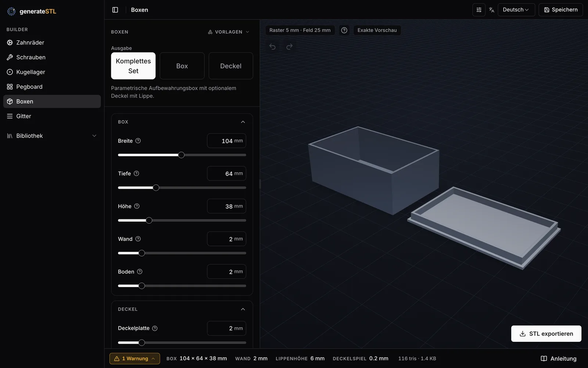Click status bar WAND 2 mm entry
The width and height of the screenshot is (588, 368).
coord(251,358)
